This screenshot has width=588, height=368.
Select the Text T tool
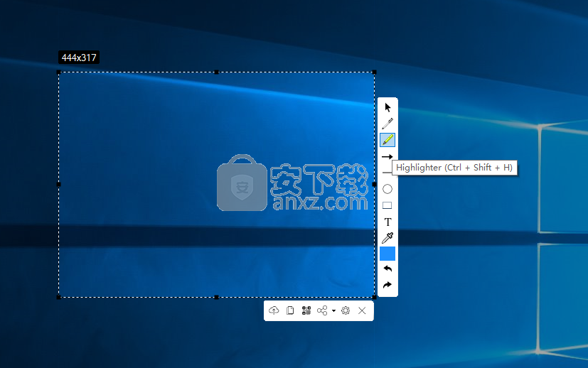[387, 222]
